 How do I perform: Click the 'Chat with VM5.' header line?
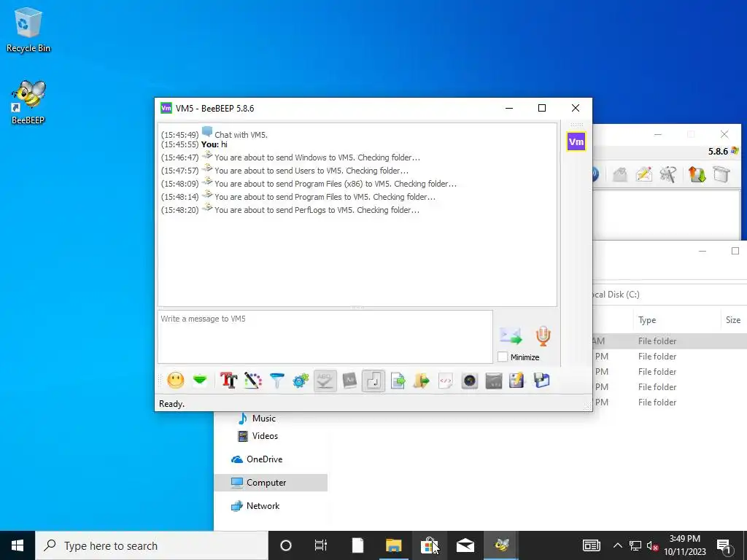[x=241, y=135]
